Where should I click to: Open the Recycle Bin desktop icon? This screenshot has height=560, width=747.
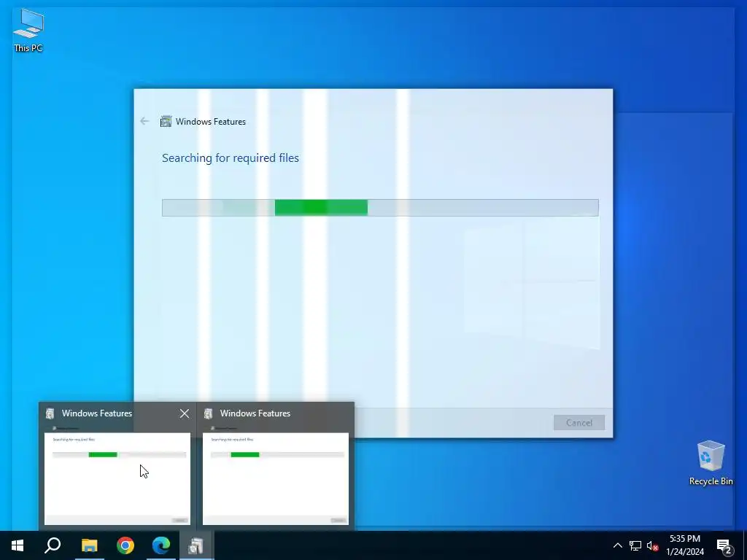(711, 463)
